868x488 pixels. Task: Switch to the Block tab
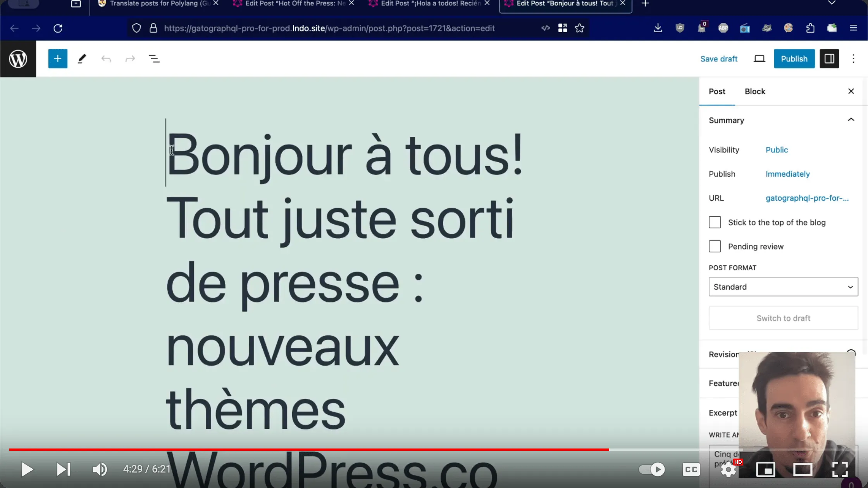click(x=755, y=91)
